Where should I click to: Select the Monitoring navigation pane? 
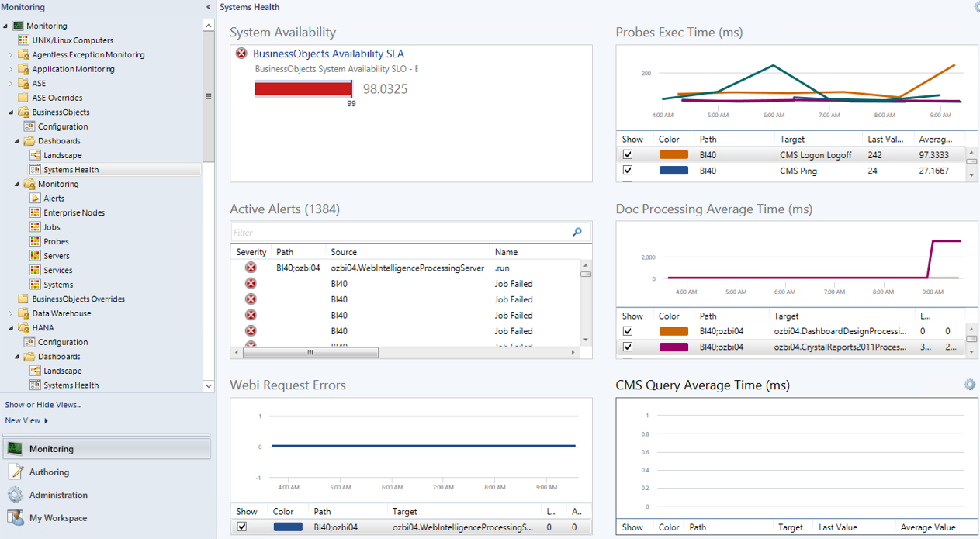(x=106, y=449)
